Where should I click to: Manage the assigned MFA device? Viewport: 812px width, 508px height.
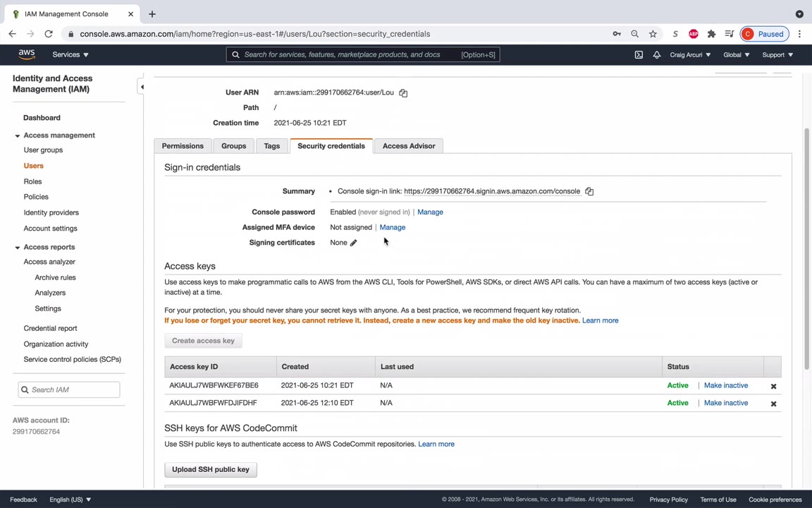[x=393, y=228]
